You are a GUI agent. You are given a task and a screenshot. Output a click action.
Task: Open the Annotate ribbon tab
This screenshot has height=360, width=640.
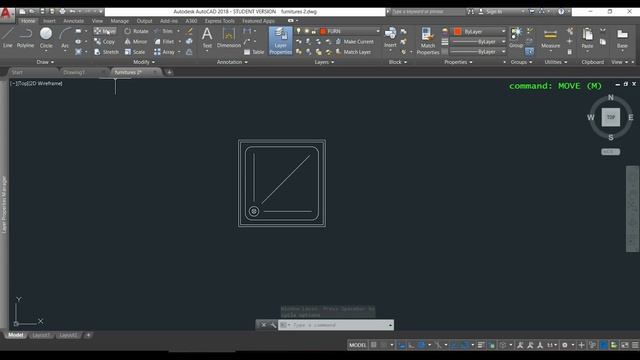coord(73,21)
